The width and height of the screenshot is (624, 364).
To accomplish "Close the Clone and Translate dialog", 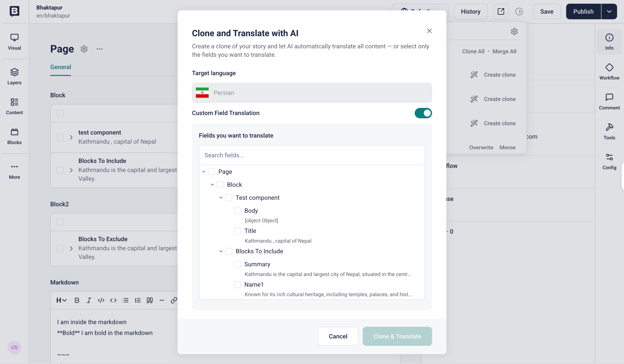I will [429, 31].
